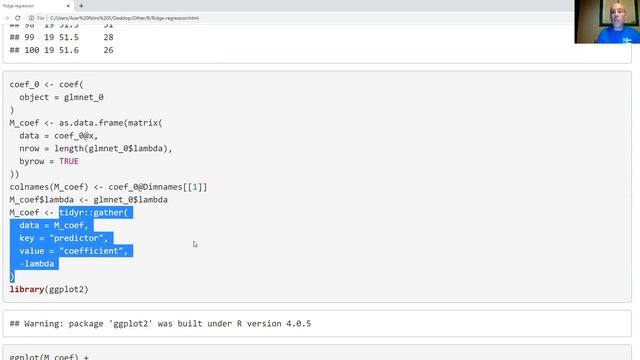The image size is (640, 360).
Task: Click 'library(ggplot2)' line
Action: click(x=49, y=289)
